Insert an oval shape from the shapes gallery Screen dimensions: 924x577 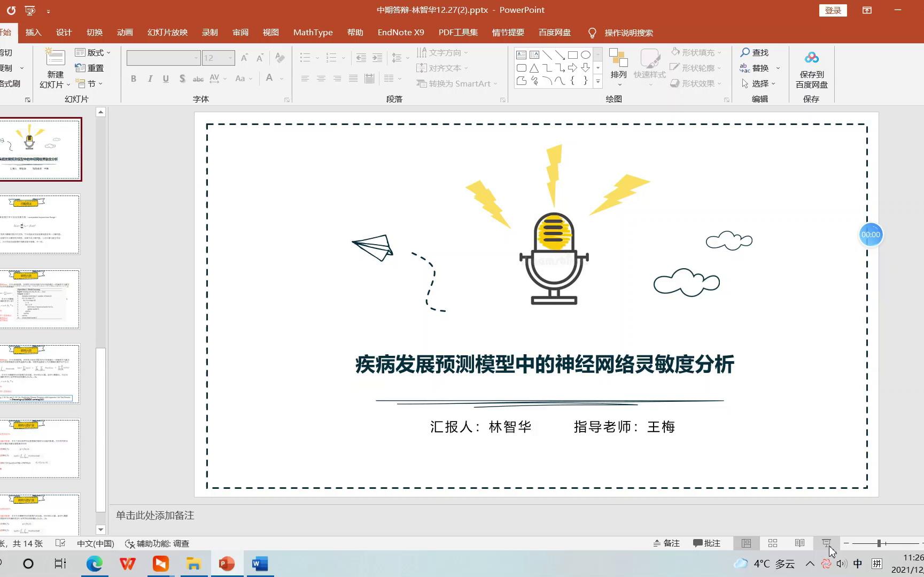pos(586,54)
